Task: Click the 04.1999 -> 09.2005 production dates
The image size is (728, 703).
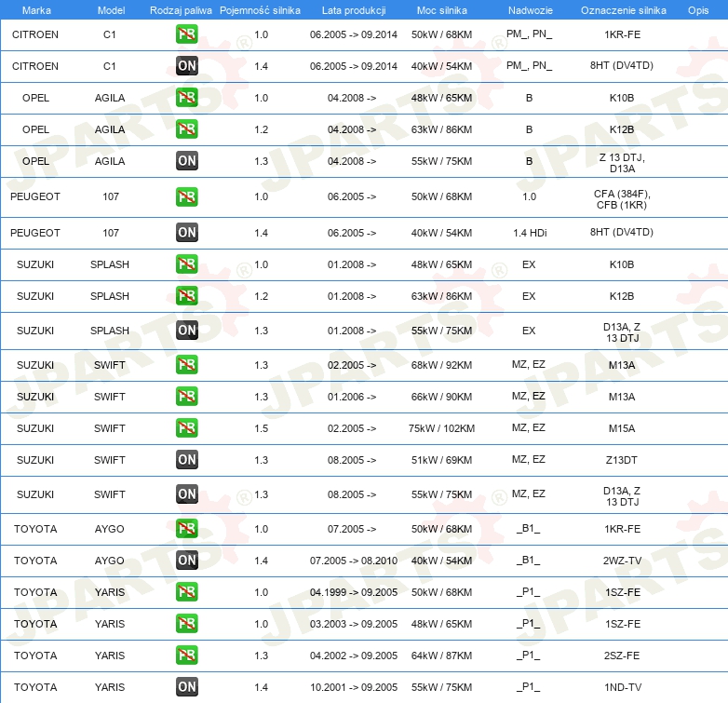Action: click(354, 592)
